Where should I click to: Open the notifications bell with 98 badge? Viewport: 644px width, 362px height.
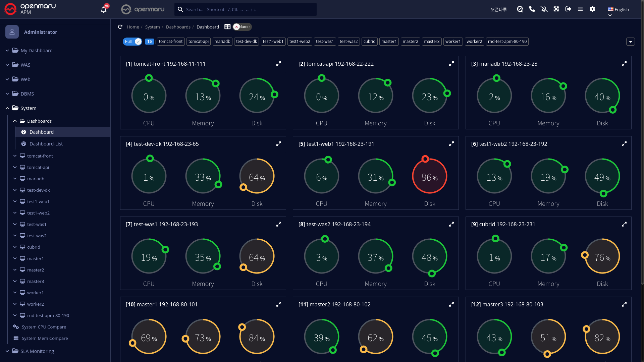104,9
